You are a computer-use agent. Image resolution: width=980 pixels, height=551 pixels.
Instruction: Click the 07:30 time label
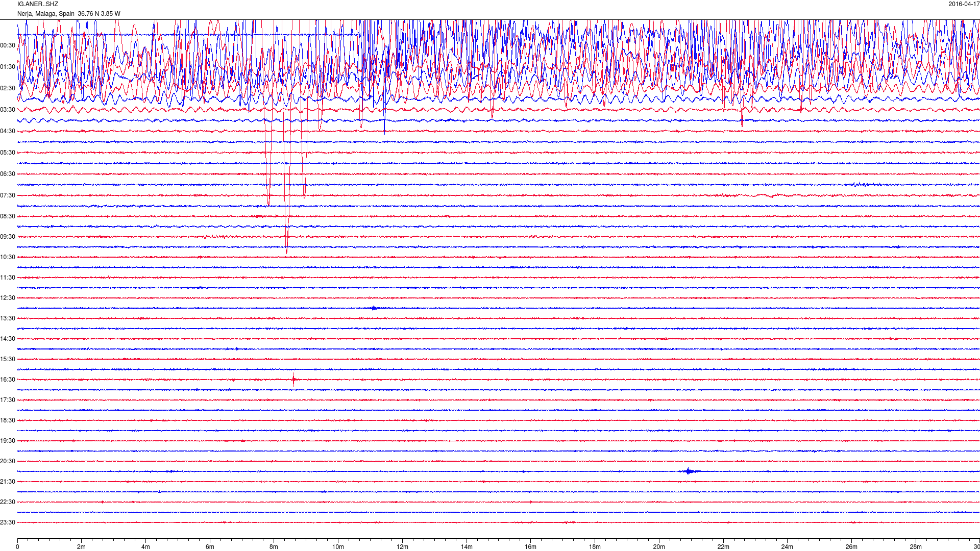(8, 195)
